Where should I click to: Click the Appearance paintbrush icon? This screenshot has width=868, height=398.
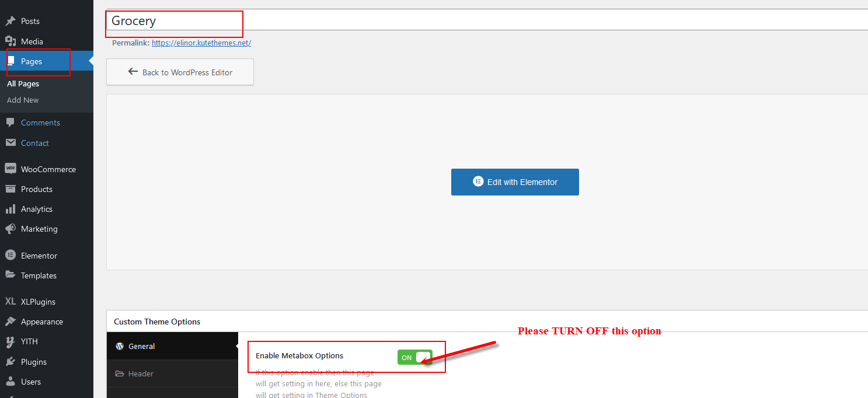pyautogui.click(x=11, y=322)
